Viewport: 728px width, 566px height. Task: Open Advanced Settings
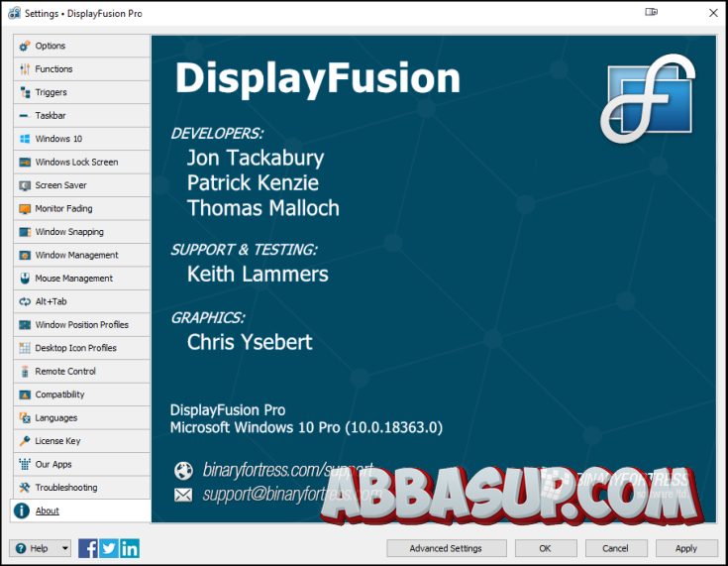446,548
